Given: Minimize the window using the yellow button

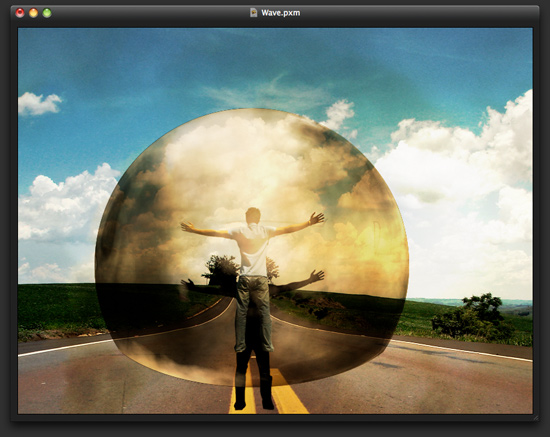Looking at the screenshot, I should [x=33, y=13].
